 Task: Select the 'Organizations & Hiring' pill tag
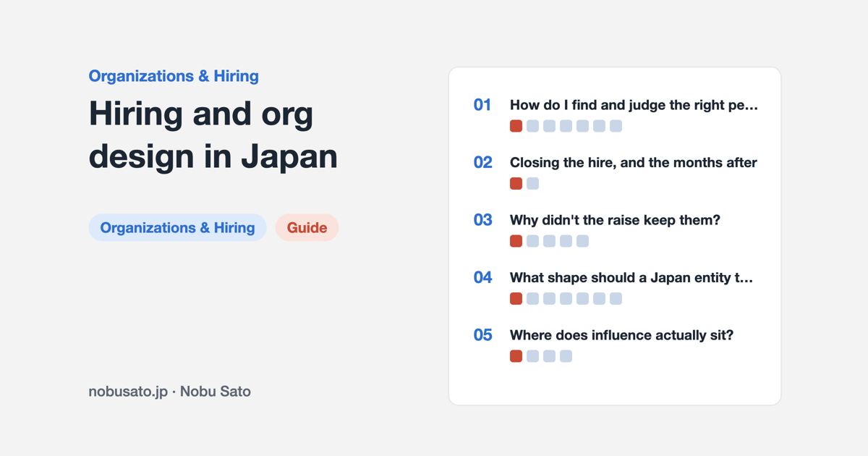pyautogui.click(x=177, y=227)
